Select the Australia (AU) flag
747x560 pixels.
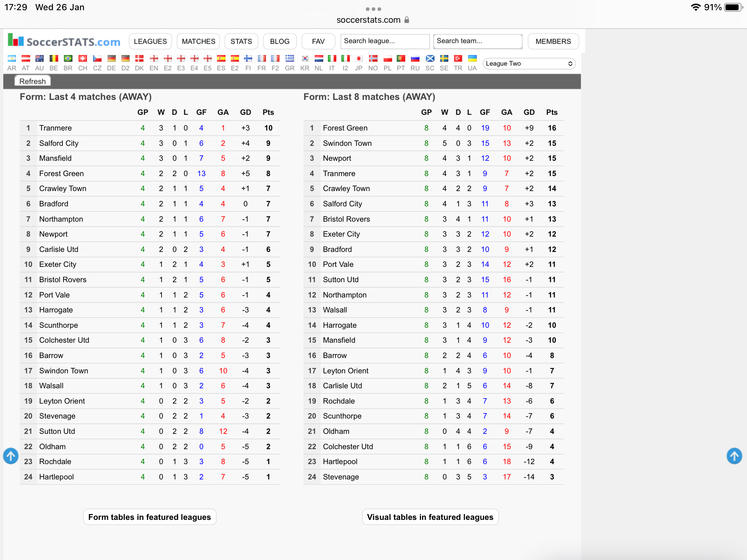coord(39,58)
